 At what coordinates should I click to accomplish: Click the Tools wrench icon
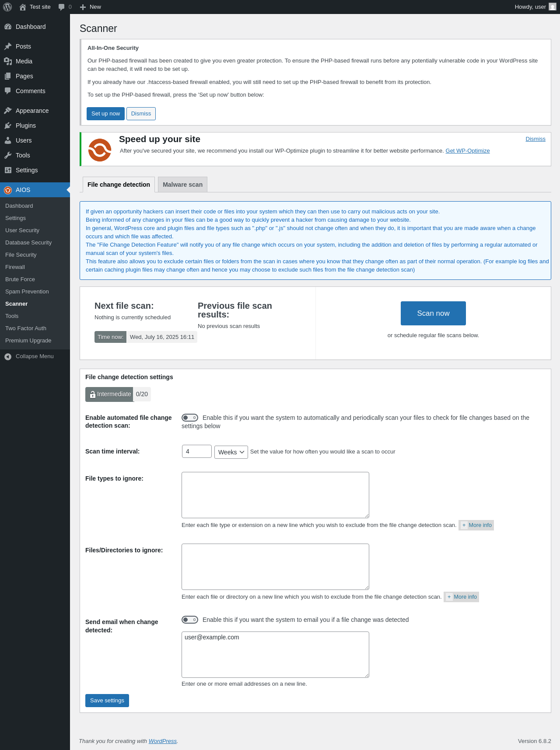(8, 155)
